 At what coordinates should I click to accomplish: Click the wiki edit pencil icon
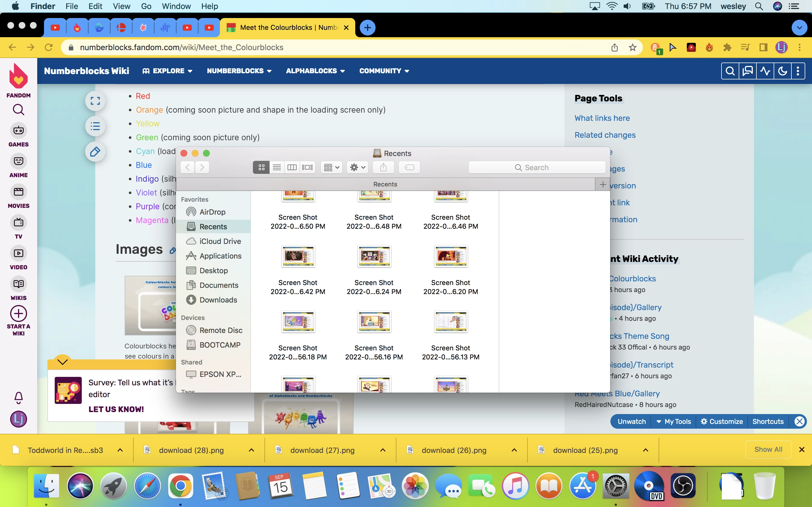point(95,152)
